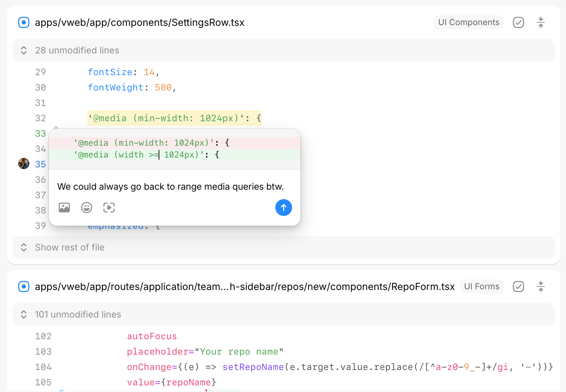Mark SettingsRow.tsx as viewed checkbox
The width and height of the screenshot is (566, 392).
pyautogui.click(x=518, y=22)
